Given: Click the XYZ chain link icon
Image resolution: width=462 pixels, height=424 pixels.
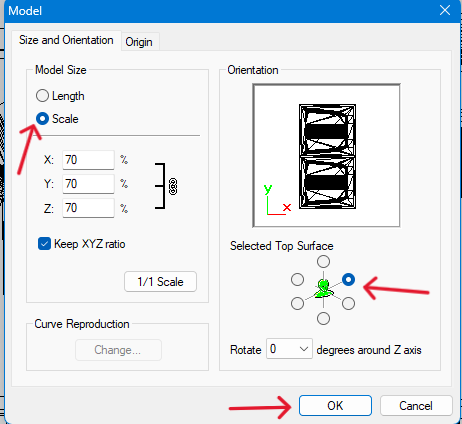Looking at the screenshot, I should point(173,186).
